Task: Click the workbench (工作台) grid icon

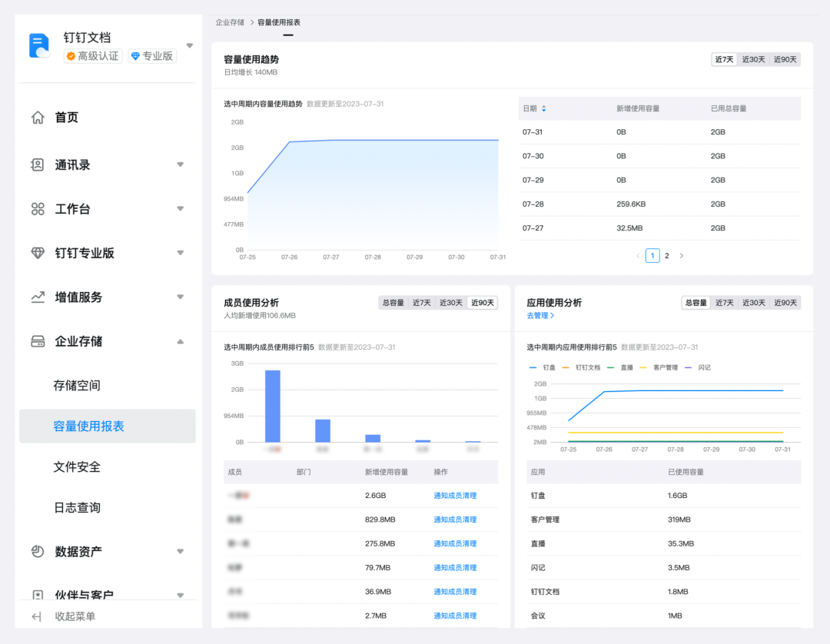Action: (x=38, y=209)
